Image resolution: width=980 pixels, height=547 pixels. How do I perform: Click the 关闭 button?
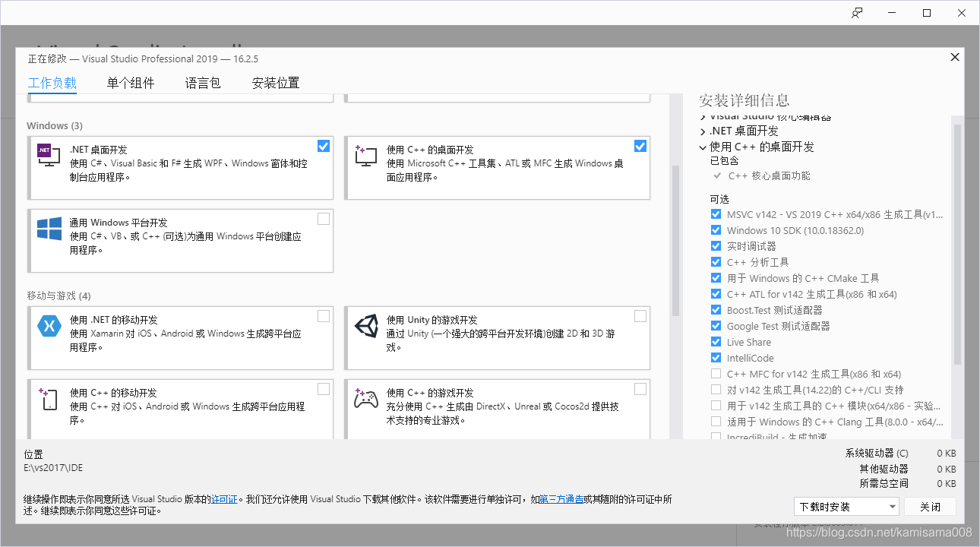[930, 506]
